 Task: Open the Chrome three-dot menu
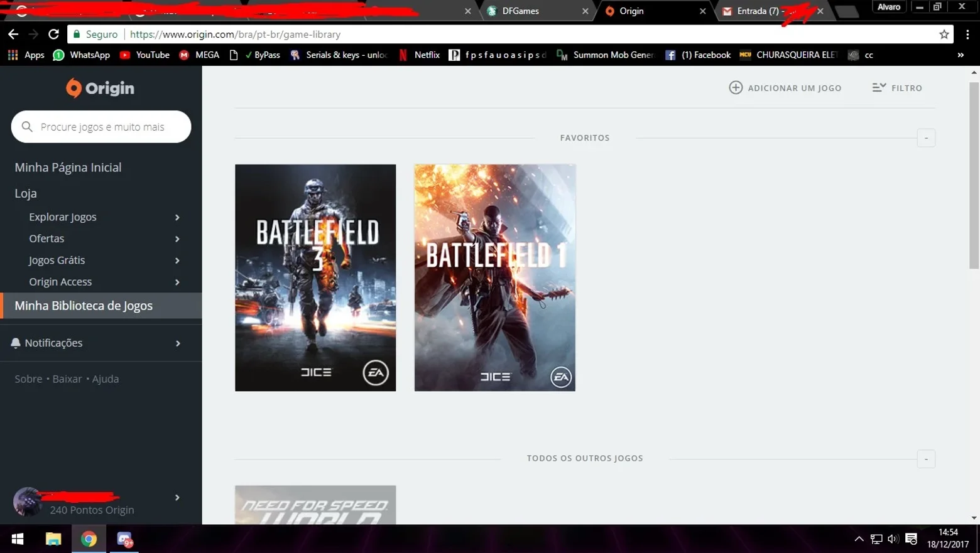967,35
